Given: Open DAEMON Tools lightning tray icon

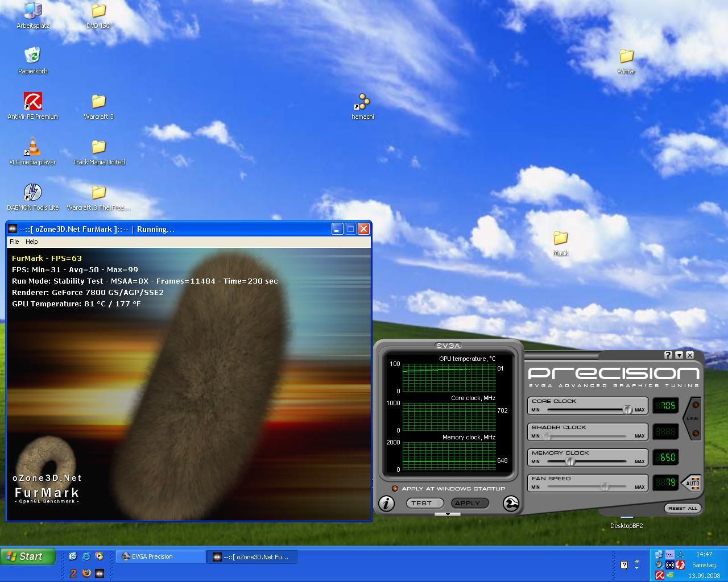Looking at the screenshot, I should tap(680, 565).
